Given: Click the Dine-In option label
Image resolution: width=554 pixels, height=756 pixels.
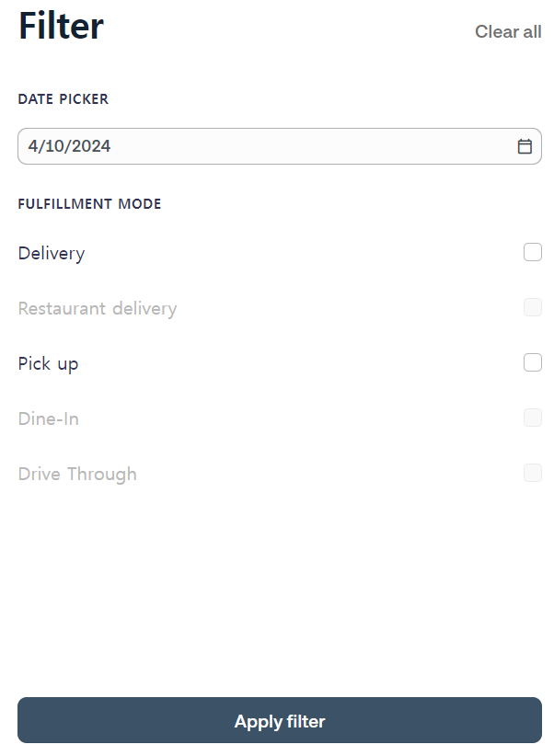Looking at the screenshot, I should click(48, 419).
